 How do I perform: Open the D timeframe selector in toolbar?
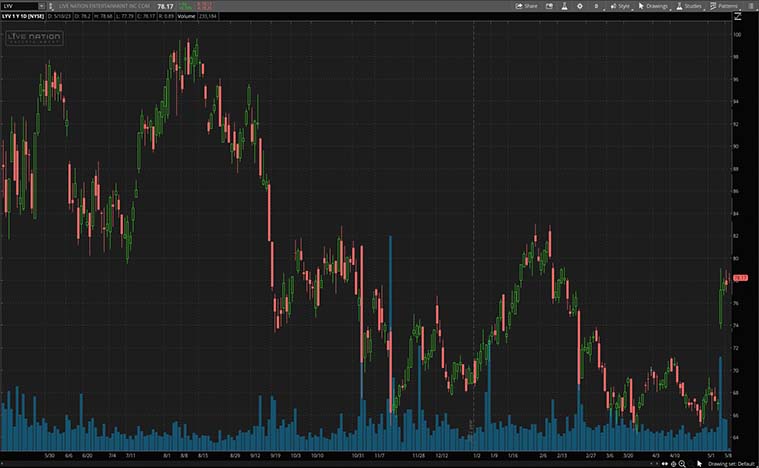[596, 6]
